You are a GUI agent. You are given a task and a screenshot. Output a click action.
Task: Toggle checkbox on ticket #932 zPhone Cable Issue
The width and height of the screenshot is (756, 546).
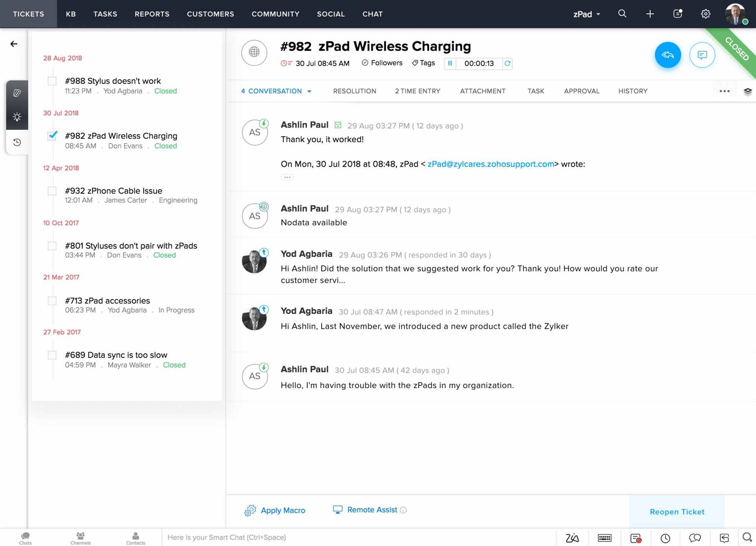pyautogui.click(x=52, y=190)
